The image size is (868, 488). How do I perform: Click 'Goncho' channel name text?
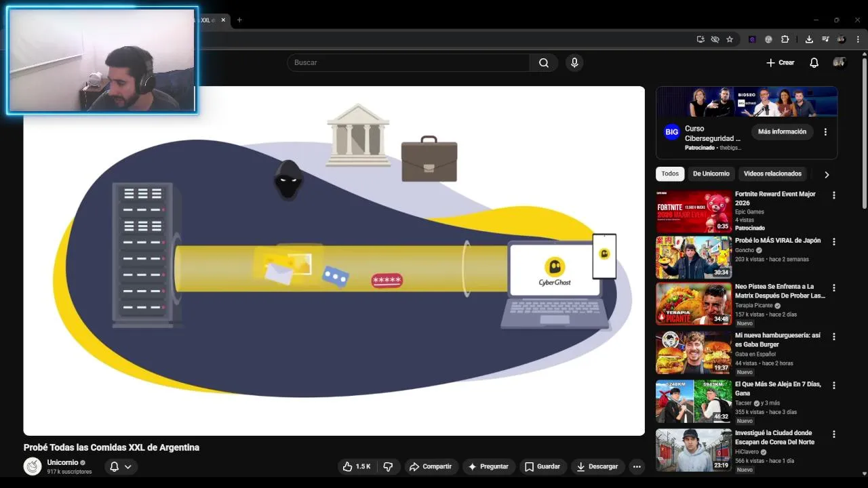click(x=745, y=250)
